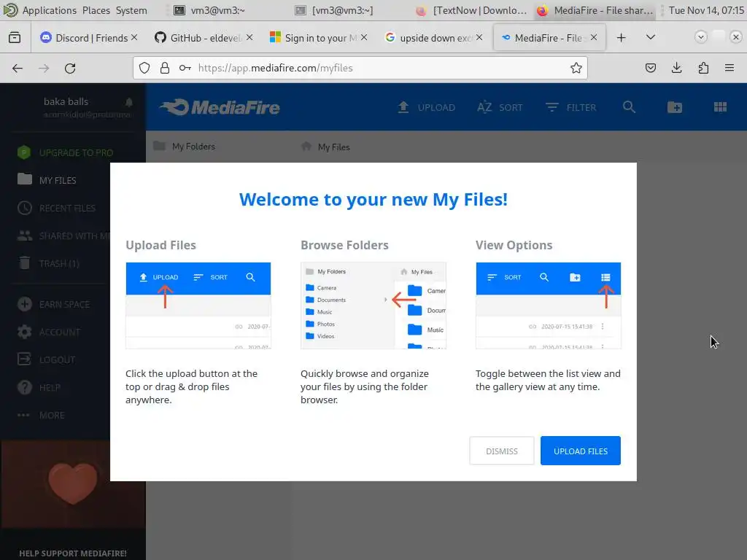The height and width of the screenshot is (560, 747).
Task: Click the baka balls account name
Action: (x=66, y=101)
